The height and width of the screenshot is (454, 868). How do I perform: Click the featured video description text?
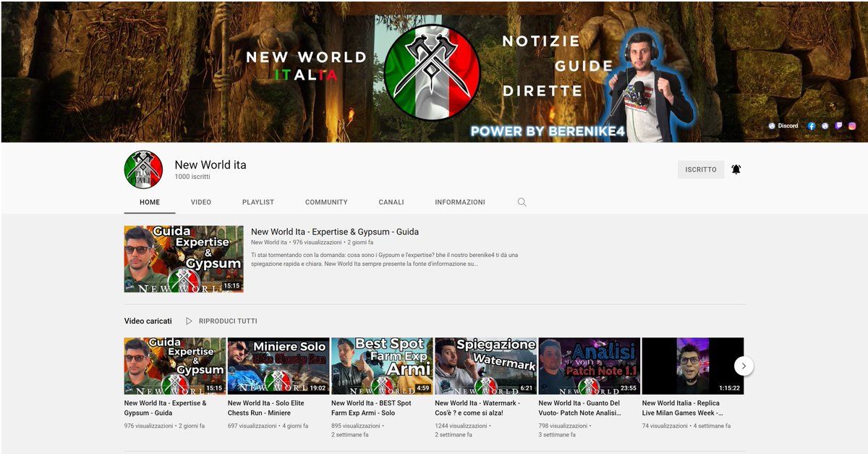pos(384,259)
